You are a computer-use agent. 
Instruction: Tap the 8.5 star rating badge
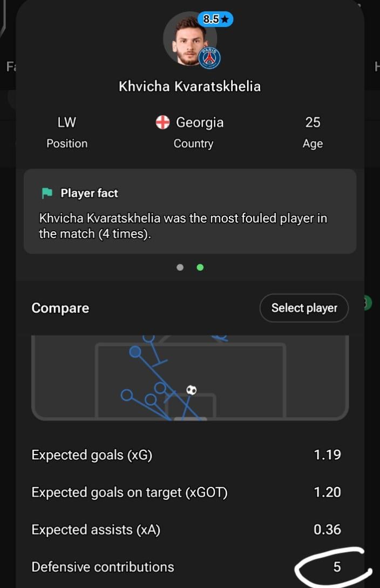pyautogui.click(x=215, y=19)
